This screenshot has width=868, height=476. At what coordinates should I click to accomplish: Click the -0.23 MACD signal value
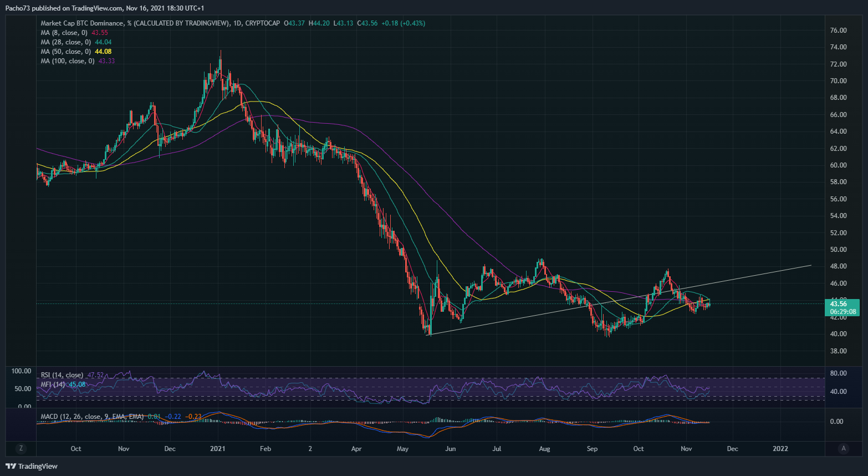coord(193,416)
